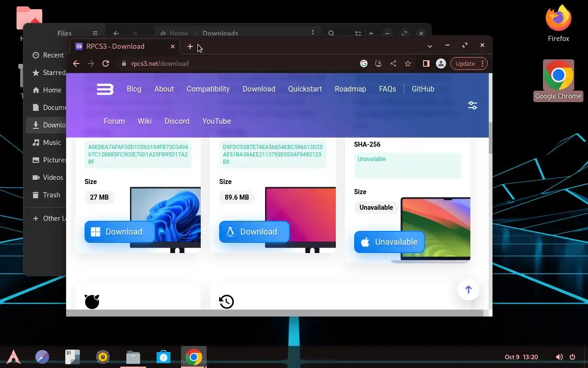Click the Linux Download button
The height and width of the screenshot is (368, 588).
pos(254,232)
